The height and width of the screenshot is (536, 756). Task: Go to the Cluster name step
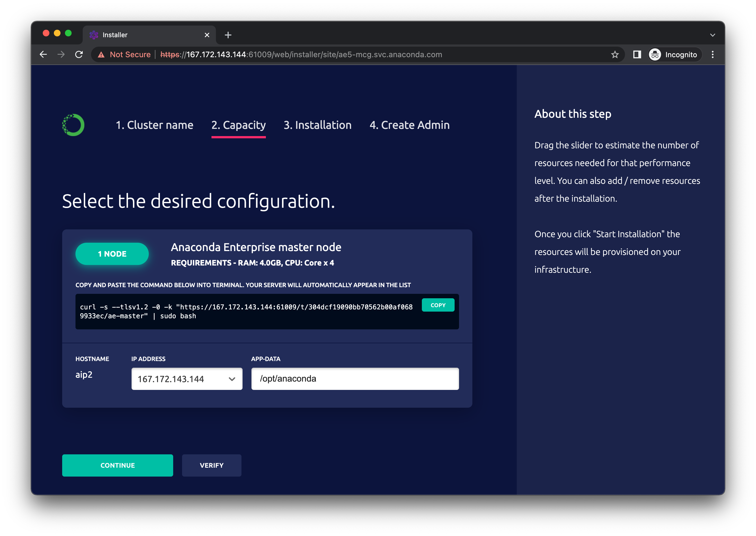click(154, 125)
